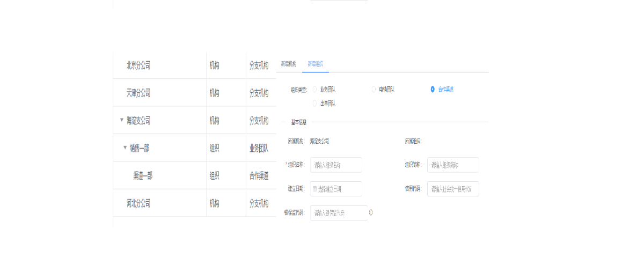Click the 银保监代码 input field
Viewport: 644px width, 280px height.
[x=339, y=213]
